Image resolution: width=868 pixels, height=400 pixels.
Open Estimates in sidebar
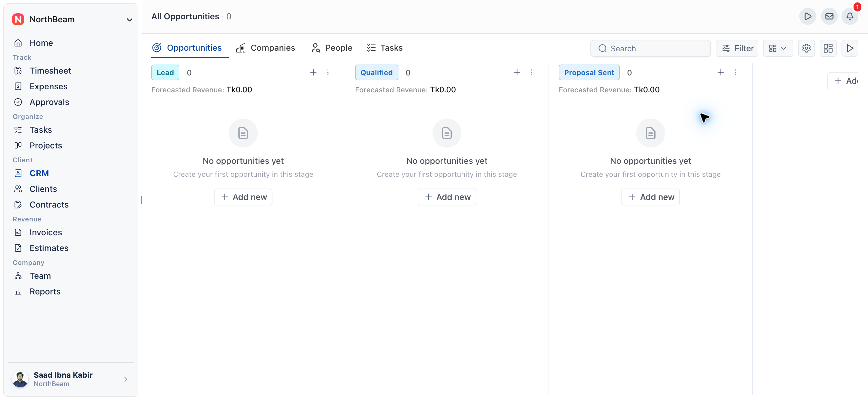point(49,248)
